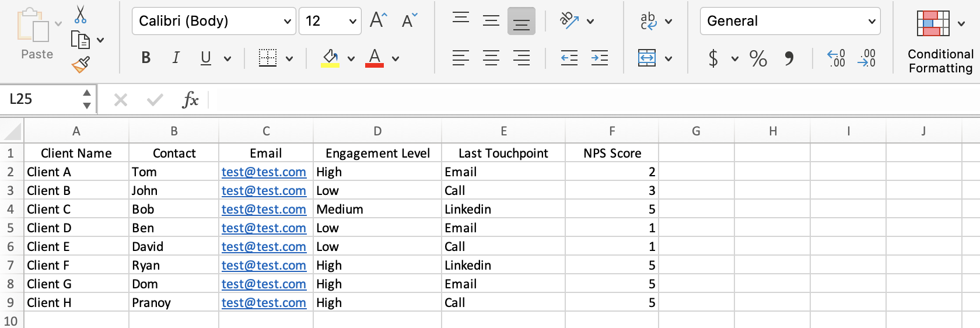Toggle Italic formatting

click(176, 58)
